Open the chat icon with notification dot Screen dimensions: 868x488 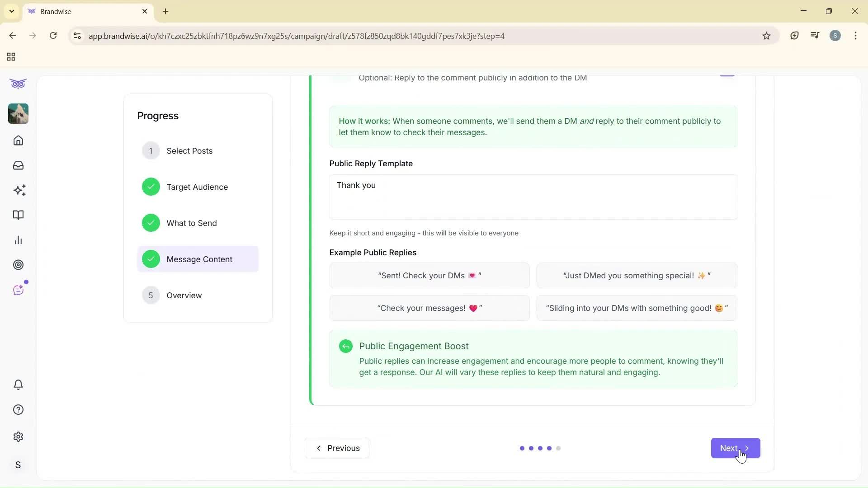pyautogui.click(x=18, y=290)
